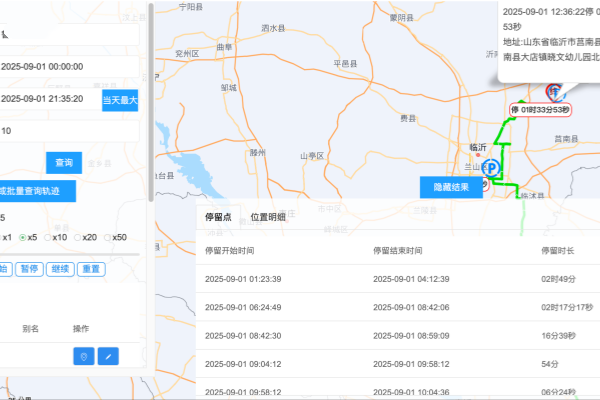The image size is (600, 400).
Task: Click stop end time 2025-09-01 09:58:12
Action: tap(411, 364)
